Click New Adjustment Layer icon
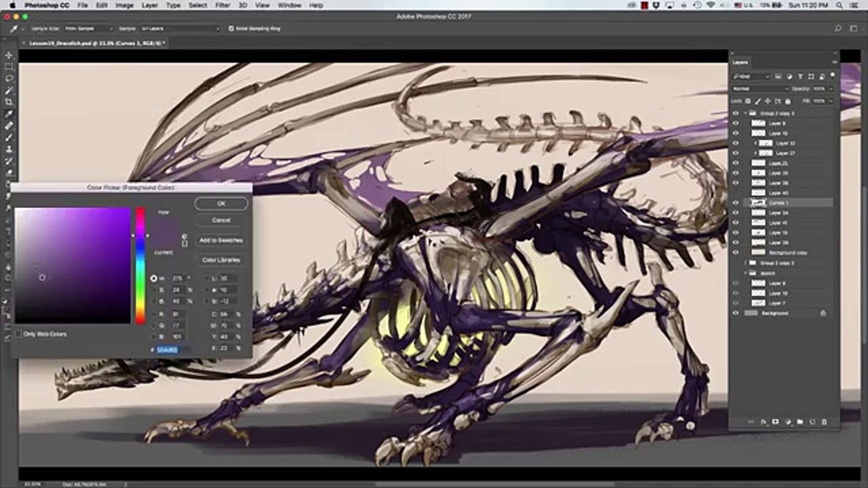This screenshot has height=488, width=868. point(787,422)
